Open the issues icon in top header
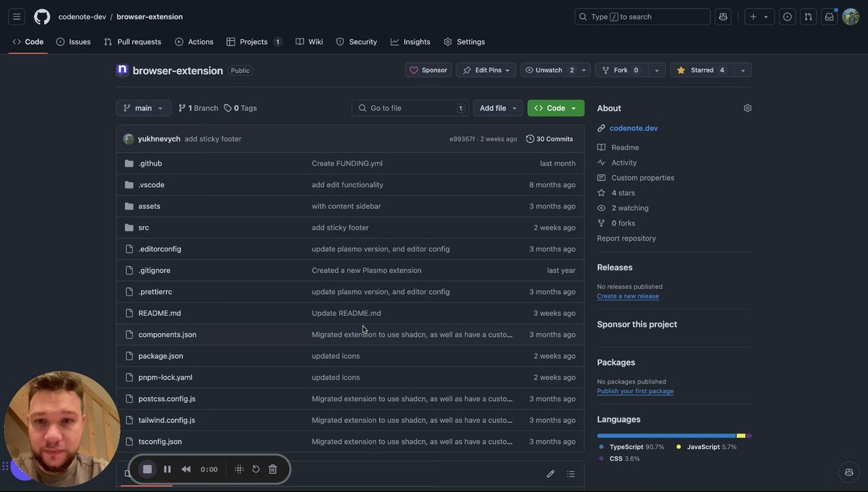Screen dimensions: 868x492 pyautogui.click(x=787, y=17)
